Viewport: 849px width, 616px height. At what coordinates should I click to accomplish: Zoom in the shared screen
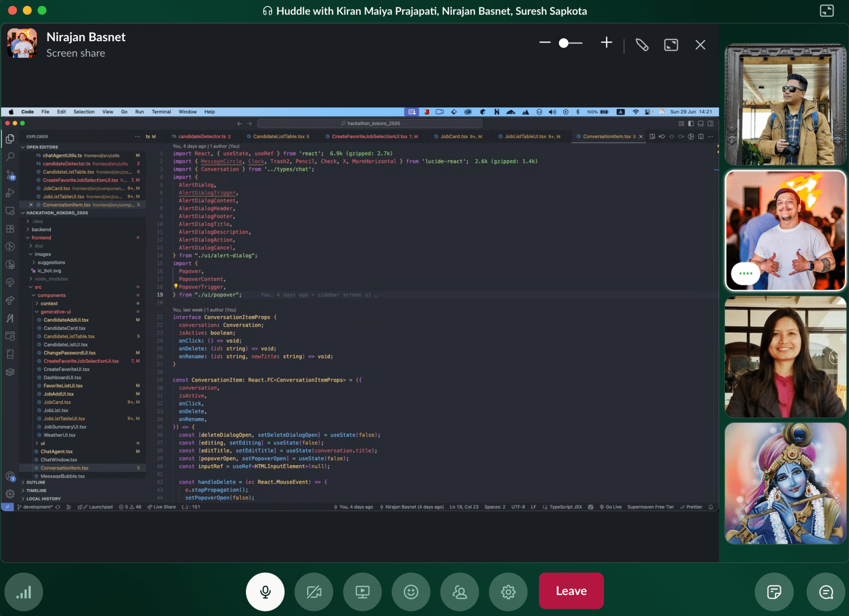tap(606, 43)
